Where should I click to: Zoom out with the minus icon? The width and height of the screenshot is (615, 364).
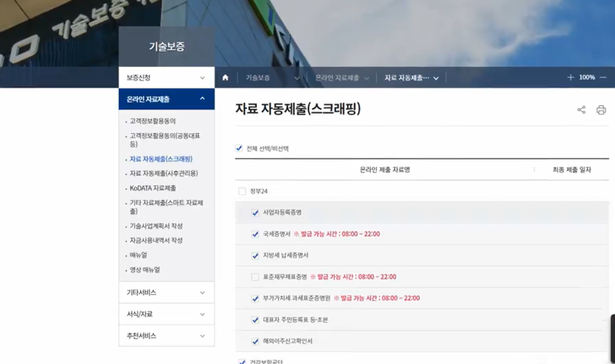coord(604,78)
